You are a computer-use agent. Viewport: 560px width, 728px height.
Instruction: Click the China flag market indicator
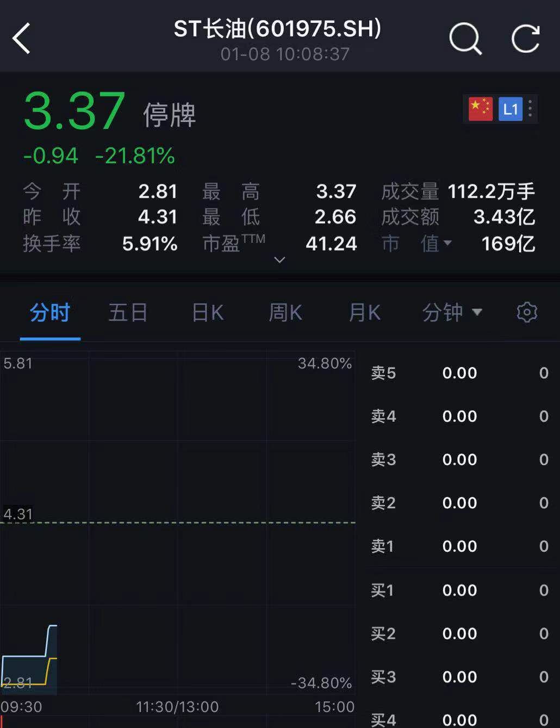click(x=479, y=108)
